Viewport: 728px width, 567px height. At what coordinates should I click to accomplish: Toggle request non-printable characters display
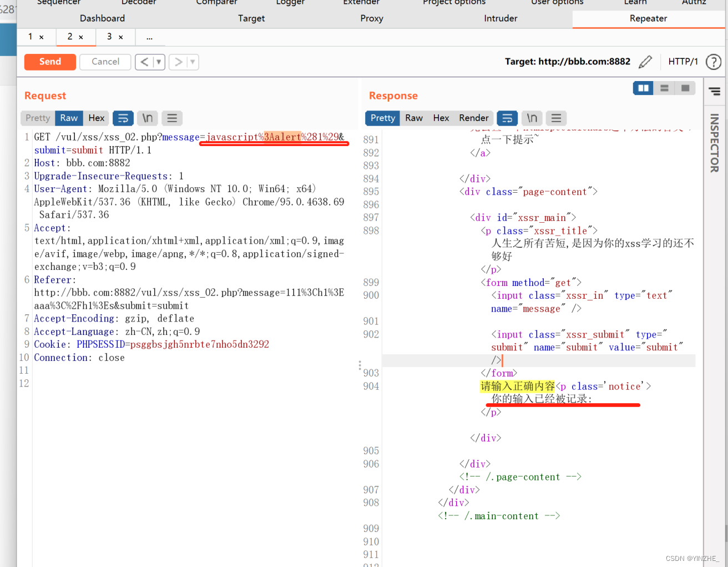pos(148,118)
